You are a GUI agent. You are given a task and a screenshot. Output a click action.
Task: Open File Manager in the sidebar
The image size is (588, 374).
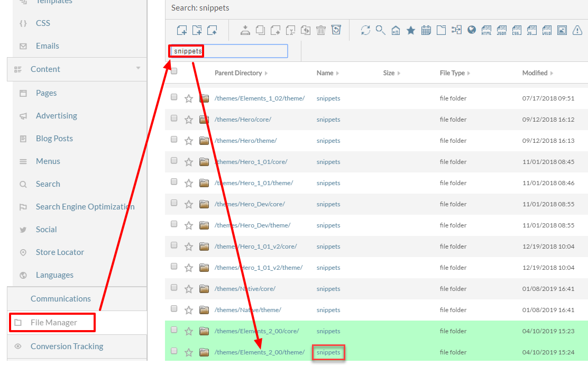(53, 323)
